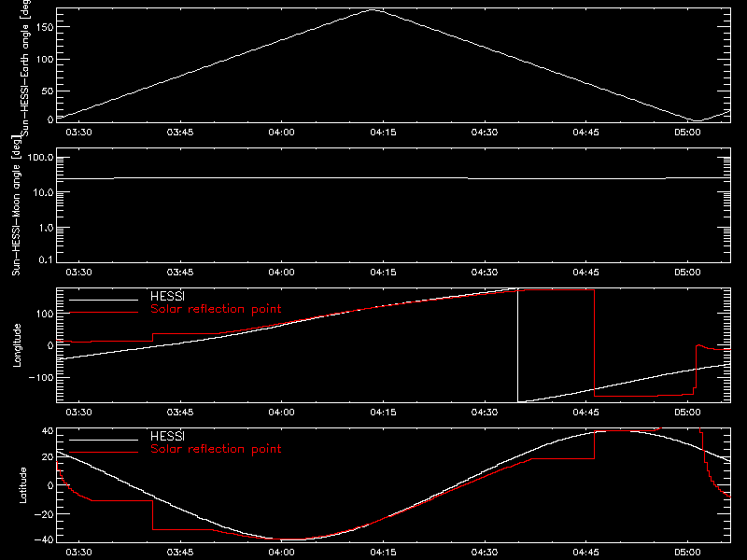Click 04:00 time label under Earth angle plot
This screenshot has height=560, width=747.
pyautogui.click(x=282, y=132)
